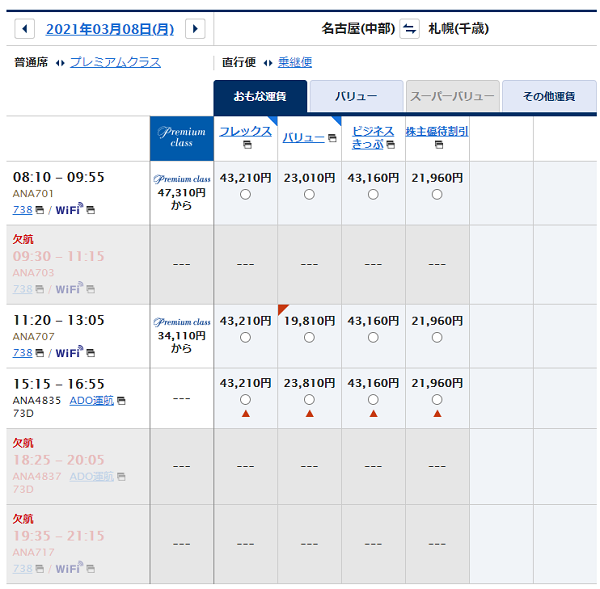The width and height of the screenshot is (600, 589).
Task: Select 43,210円 flex fare for ANA4835
Action: tap(245, 400)
